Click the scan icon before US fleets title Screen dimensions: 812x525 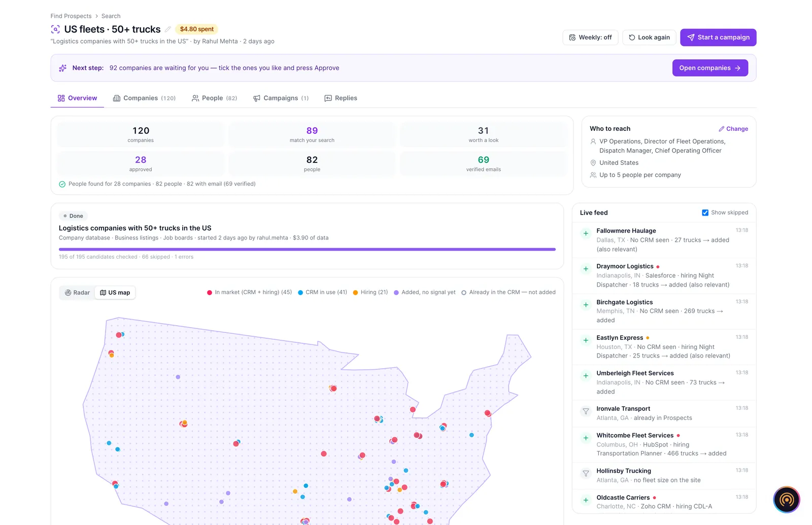(x=56, y=29)
